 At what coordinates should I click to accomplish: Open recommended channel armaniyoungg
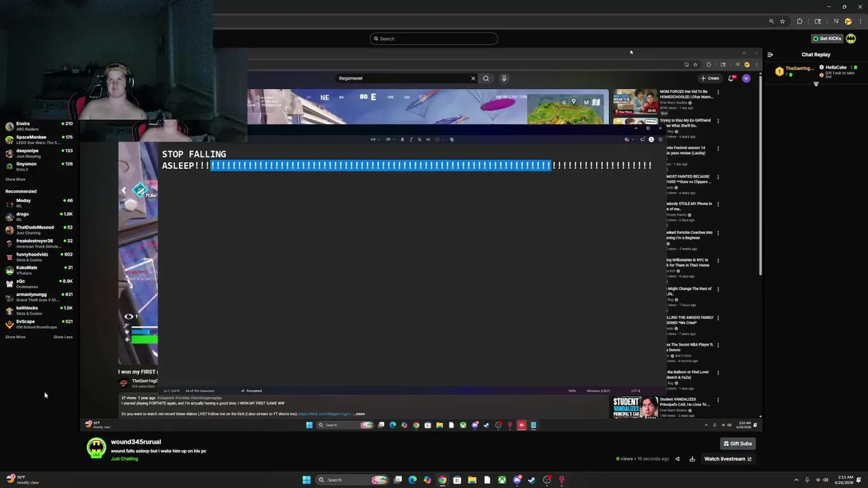39,297
